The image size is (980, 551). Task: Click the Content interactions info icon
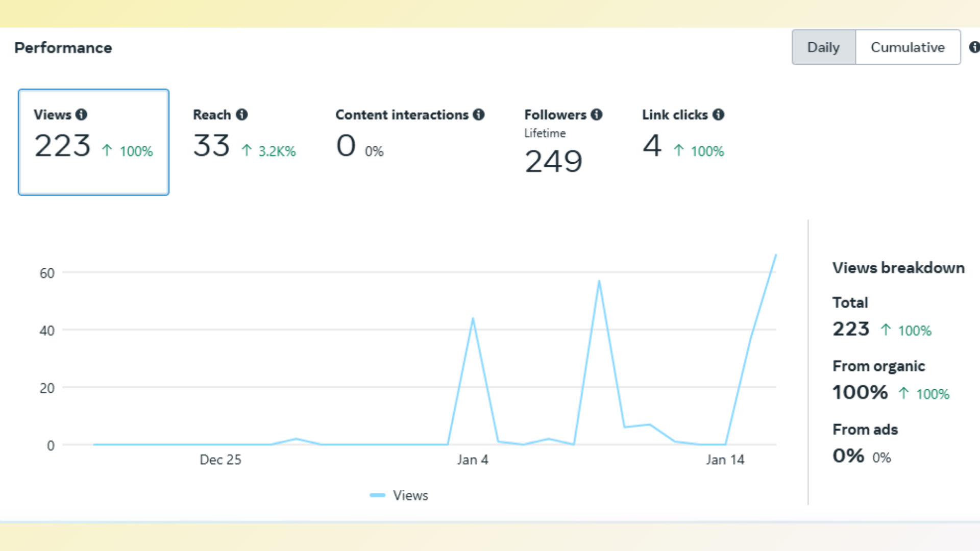[x=478, y=114]
